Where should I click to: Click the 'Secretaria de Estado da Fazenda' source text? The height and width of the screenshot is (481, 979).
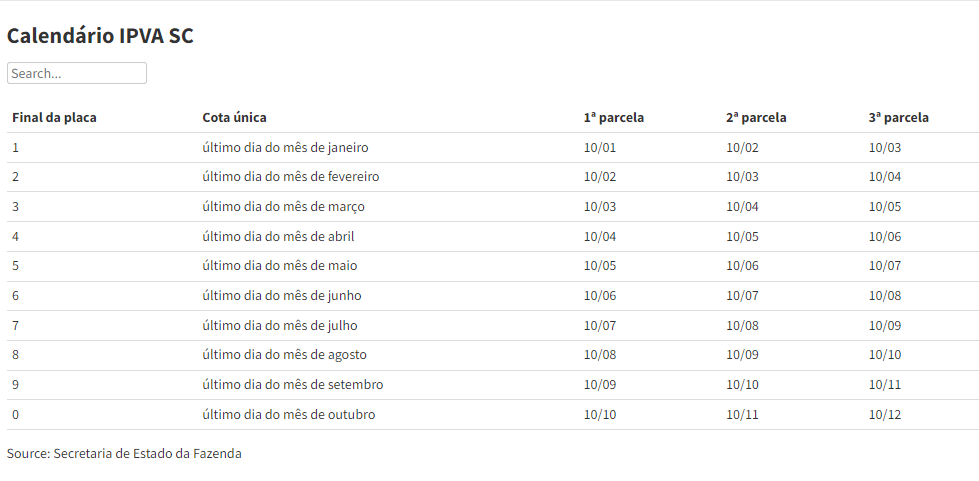tap(147, 454)
